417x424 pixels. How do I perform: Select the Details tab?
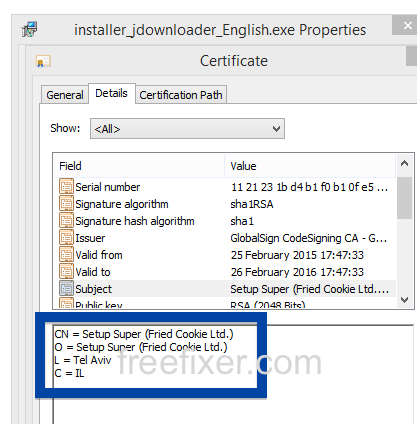(x=111, y=93)
